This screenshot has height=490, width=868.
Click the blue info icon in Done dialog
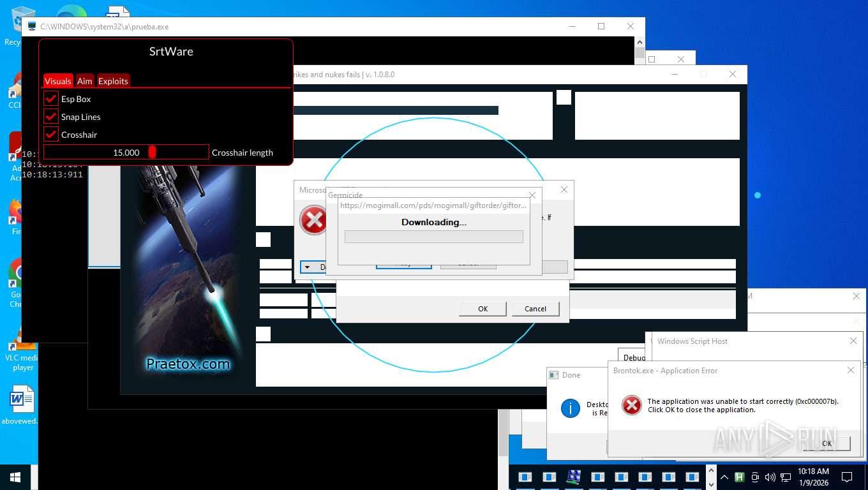coord(570,408)
